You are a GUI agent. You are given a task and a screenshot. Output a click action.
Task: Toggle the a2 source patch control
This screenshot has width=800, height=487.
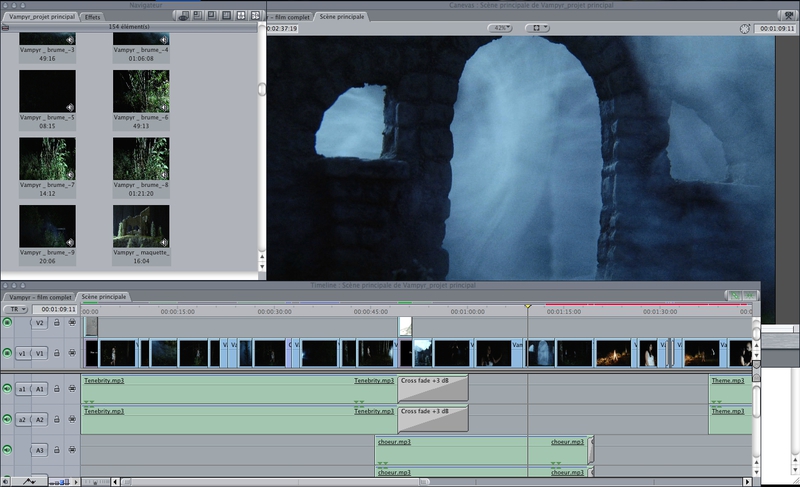[22, 419]
